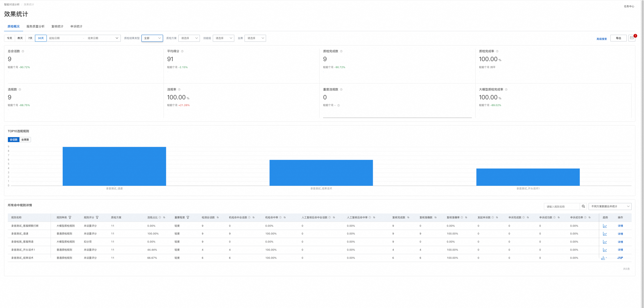Click the 高级搜索 link

[601, 39]
